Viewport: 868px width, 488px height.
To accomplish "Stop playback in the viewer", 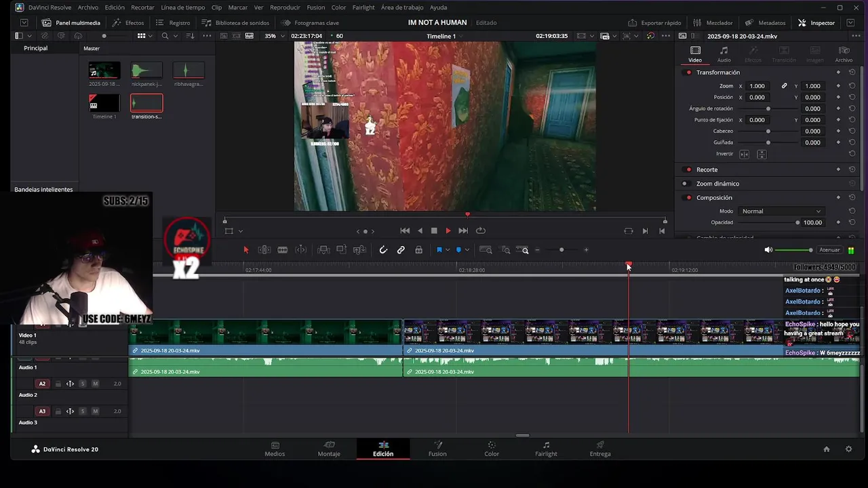I will (x=434, y=231).
